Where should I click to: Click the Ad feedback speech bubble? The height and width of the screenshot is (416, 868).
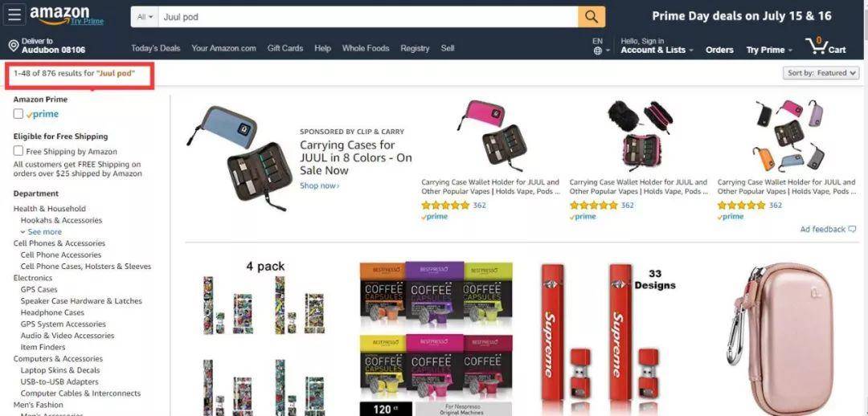(852, 229)
